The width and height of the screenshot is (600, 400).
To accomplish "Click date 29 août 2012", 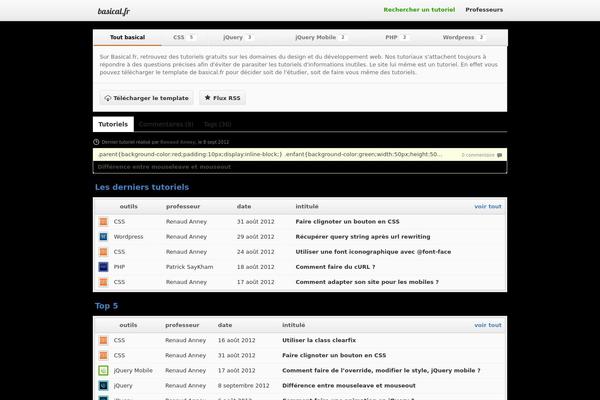I will (256, 237).
